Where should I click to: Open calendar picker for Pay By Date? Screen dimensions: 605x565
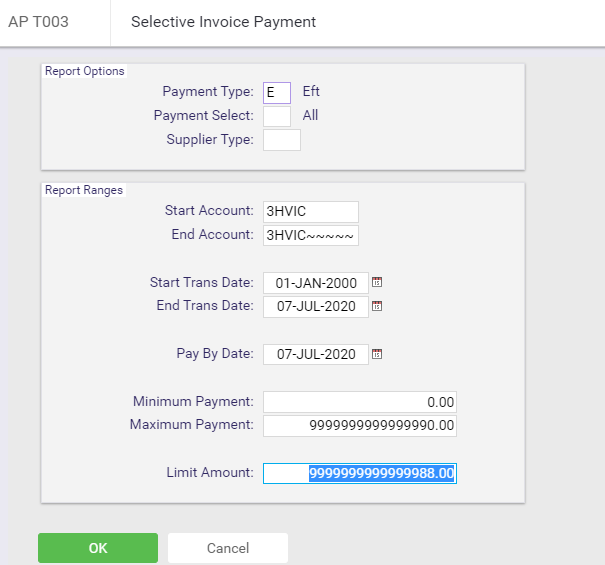click(377, 354)
